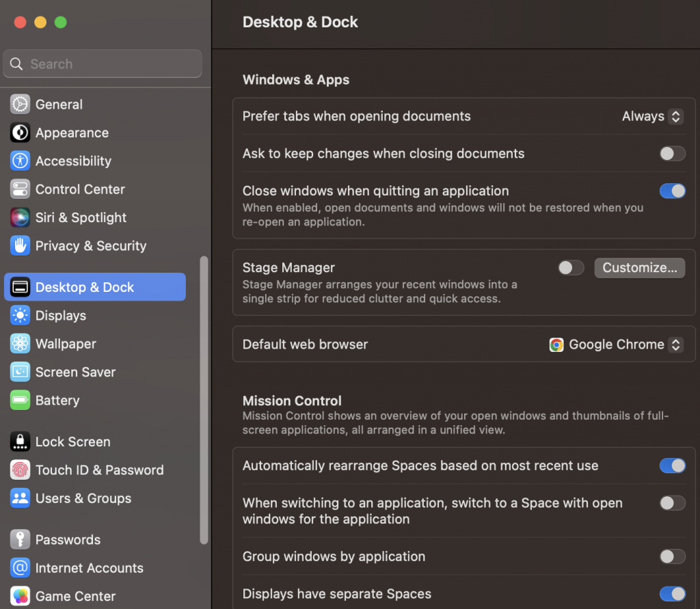Switch to Internet Accounts settings

[x=18, y=568]
